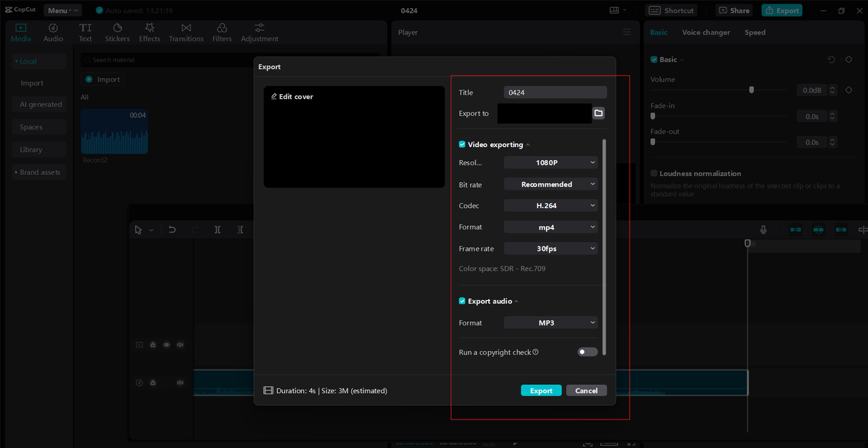The height and width of the screenshot is (448, 868).
Task: Uncheck Video exporting checkbox
Action: [x=462, y=144]
